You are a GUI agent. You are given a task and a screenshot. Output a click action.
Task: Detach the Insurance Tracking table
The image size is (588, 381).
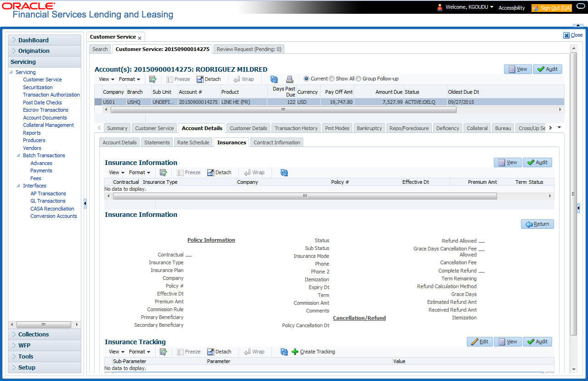point(220,352)
